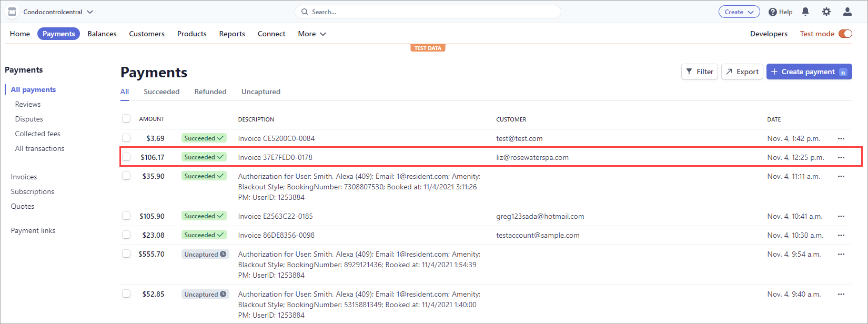Open the user account profile icon
Viewport: 868px width, 324px height.
click(847, 12)
